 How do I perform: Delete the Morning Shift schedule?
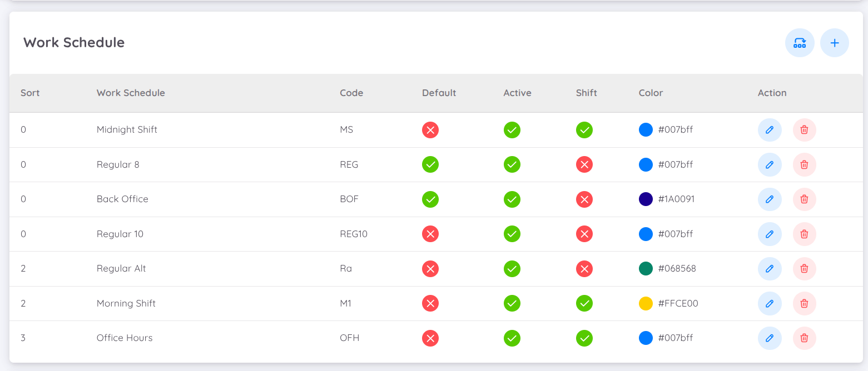pyautogui.click(x=804, y=303)
